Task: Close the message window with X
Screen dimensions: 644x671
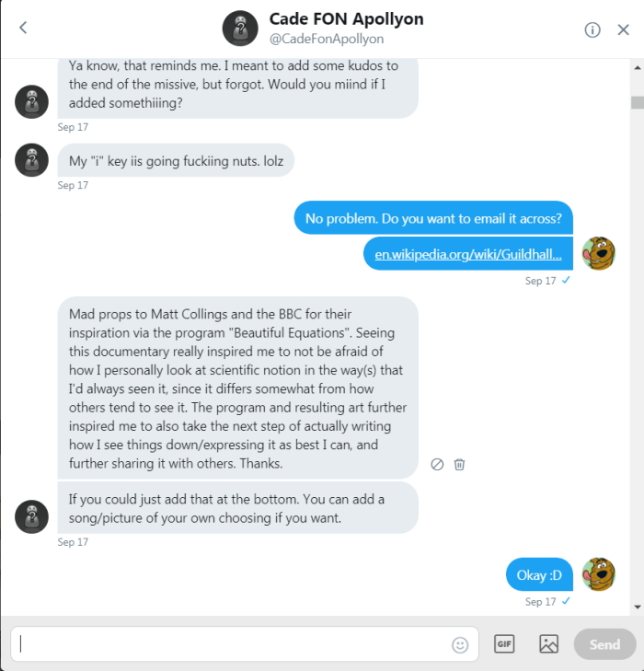Action: click(623, 29)
